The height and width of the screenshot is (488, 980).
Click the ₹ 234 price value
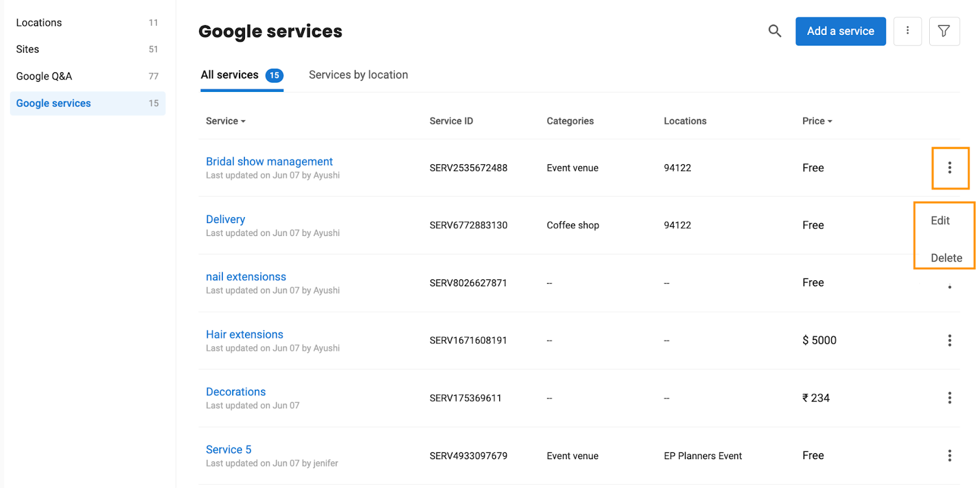pos(816,398)
